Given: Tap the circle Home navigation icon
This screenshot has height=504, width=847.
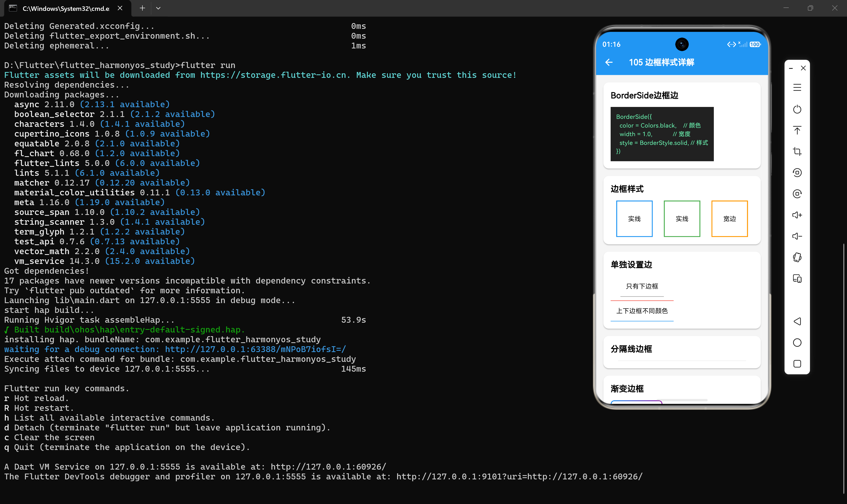Looking at the screenshot, I should 797,343.
